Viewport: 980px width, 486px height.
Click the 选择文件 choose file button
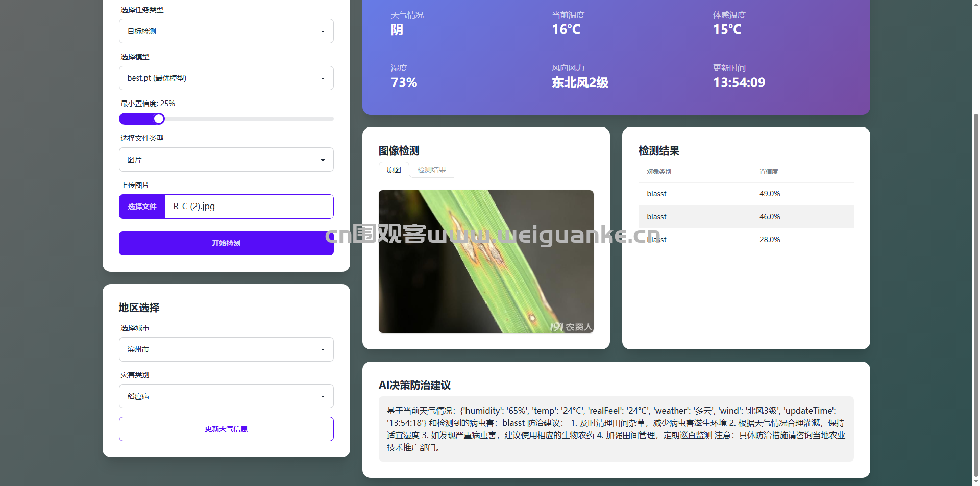[142, 207]
